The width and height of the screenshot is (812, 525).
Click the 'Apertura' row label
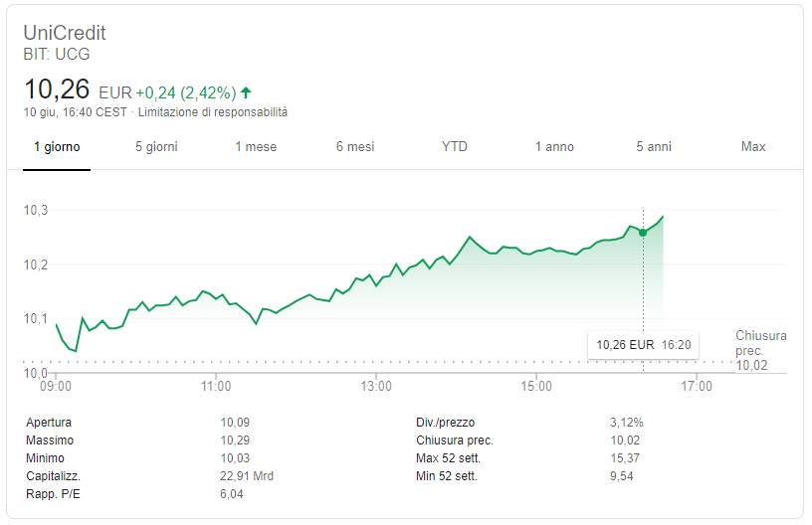tap(49, 423)
